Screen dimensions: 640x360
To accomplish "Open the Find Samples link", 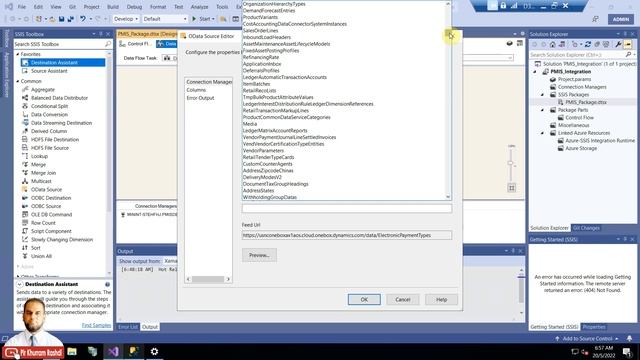I will 96,325.
